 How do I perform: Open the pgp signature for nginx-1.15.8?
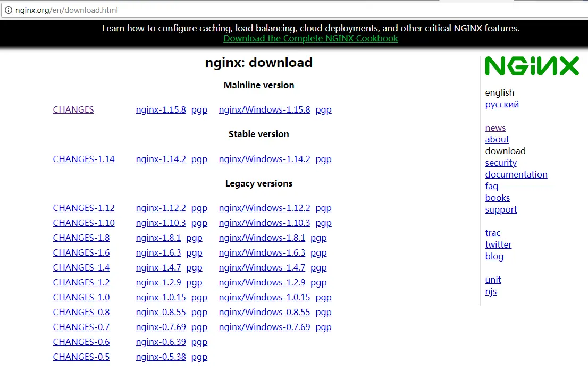tap(199, 109)
